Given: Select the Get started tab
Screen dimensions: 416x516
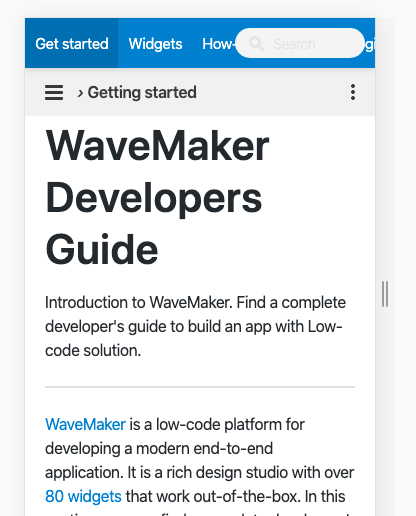Looking at the screenshot, I should coord(72,43).
